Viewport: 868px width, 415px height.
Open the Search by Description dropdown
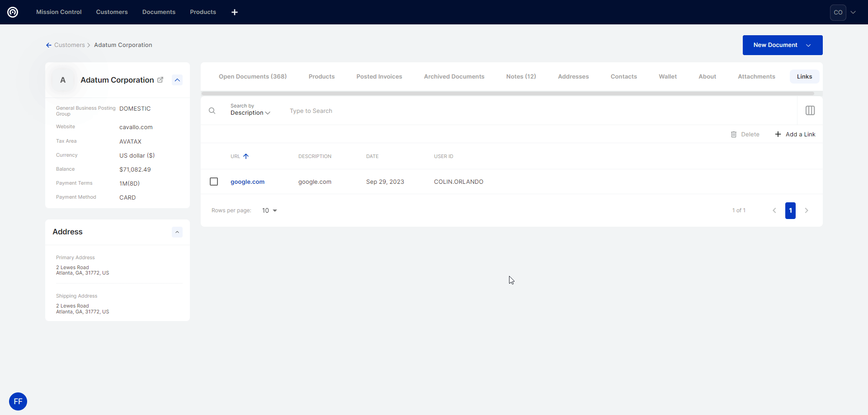click(x=250, y=112)
